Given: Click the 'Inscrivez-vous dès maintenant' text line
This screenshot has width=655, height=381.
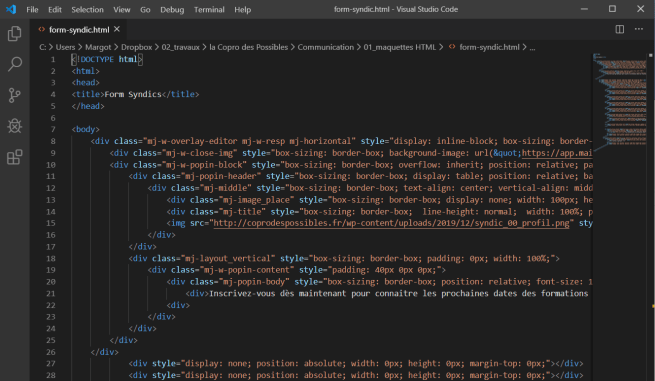Looking at the screenshot, I should tap(399, 293).
